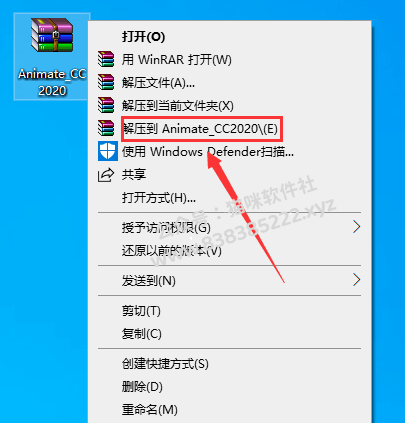Select 删除(D) from the menu
This screenshot has height=423, width=405.
[142, 387]
